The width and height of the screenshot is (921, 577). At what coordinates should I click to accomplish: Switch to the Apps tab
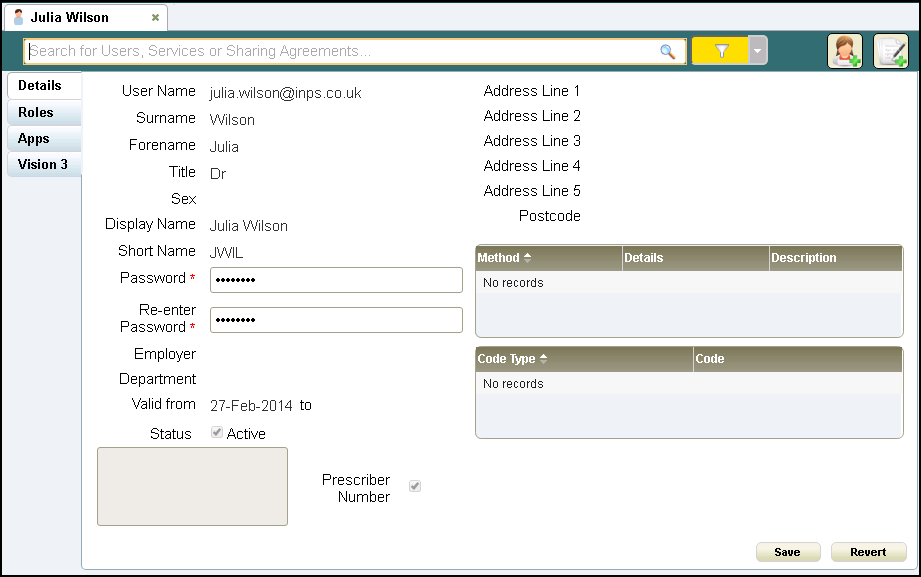34,139
